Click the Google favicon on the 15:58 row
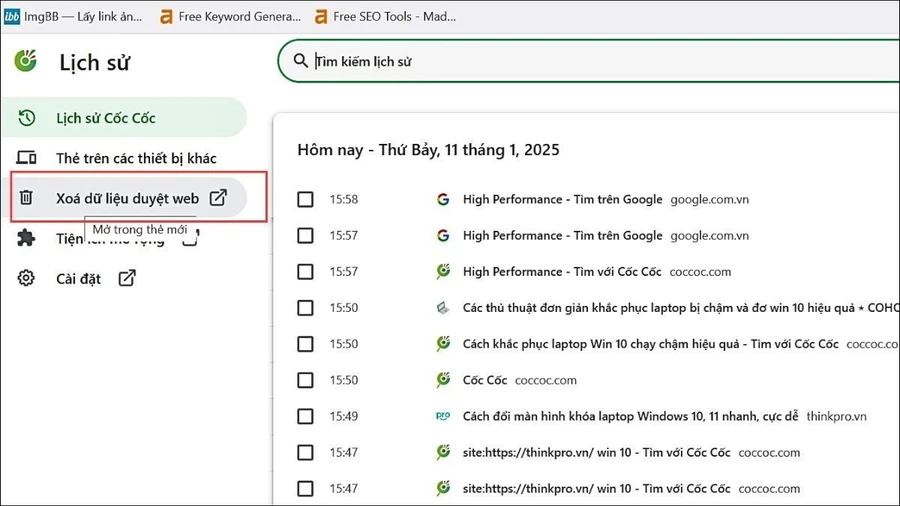The height and width of the screenshot is (506, 900). click(x=443, y=199)
